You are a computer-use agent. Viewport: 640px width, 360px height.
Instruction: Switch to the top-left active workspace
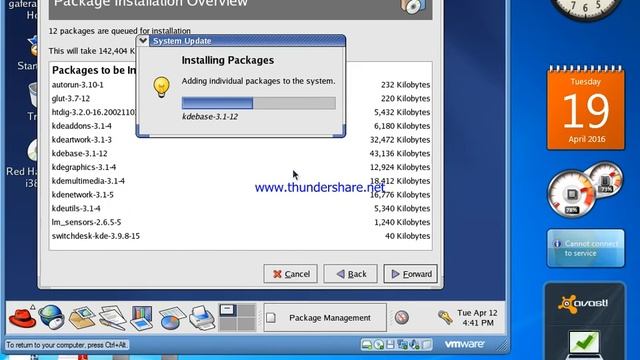pyautogui.click(x=227, y=310)
